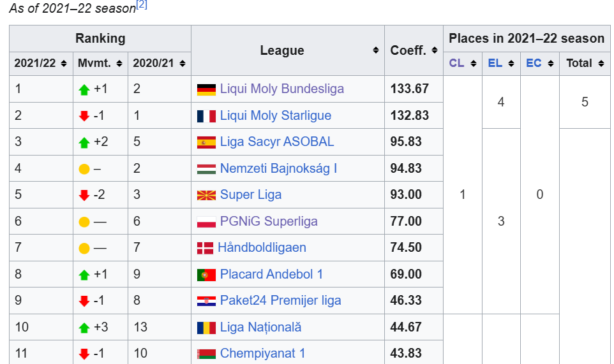614x364 pixels.
Task: Open the PGNiG Superliga link
Action: (269, 221)
